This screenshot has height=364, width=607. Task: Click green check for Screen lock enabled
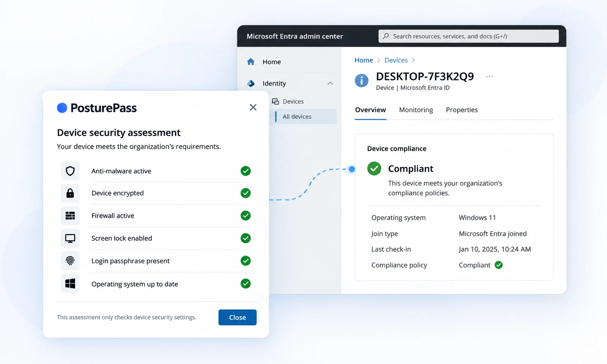click(x=246, y=238)
